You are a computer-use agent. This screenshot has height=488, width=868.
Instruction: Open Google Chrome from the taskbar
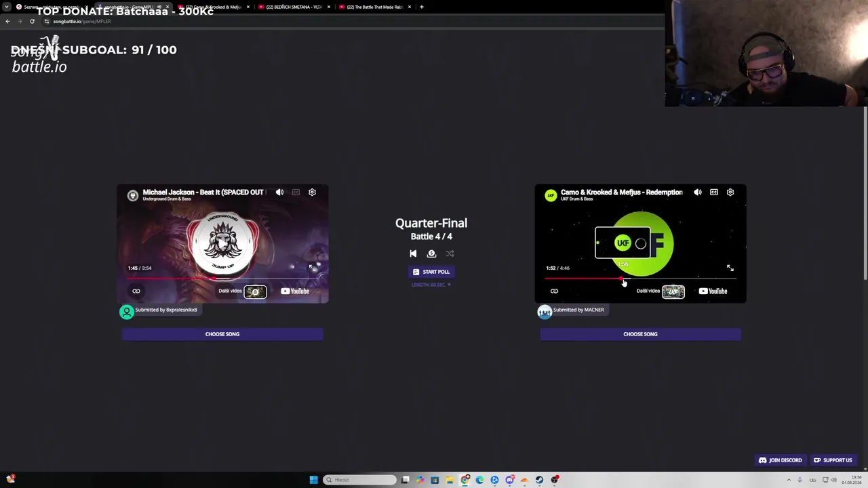[x=465, y=480]
